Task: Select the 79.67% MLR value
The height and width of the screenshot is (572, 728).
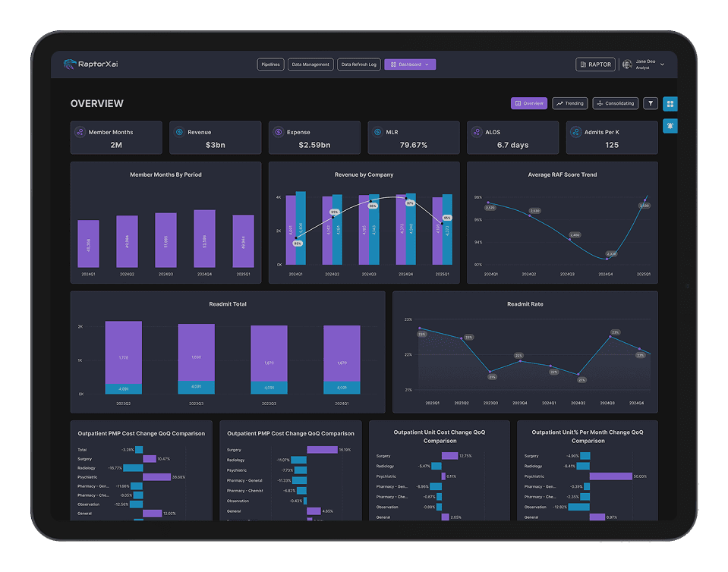Action: (x=413, y=145)
